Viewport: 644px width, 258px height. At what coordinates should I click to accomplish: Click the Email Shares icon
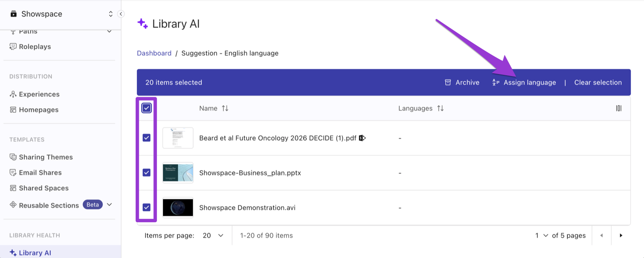(13, 173)
